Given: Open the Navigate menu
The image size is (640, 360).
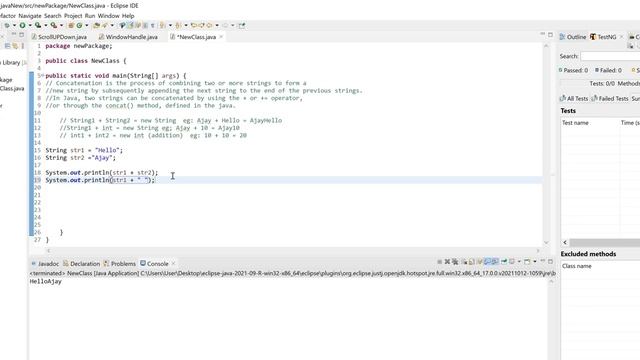Looking at the screenshot, I should pyautogui.click(x=30, y=16).
